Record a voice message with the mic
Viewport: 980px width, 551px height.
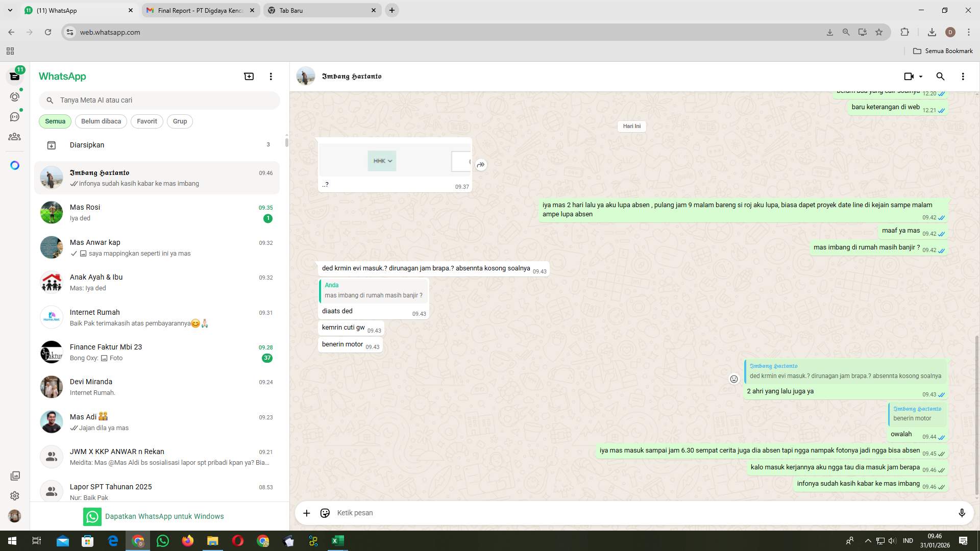pos(962,513)
